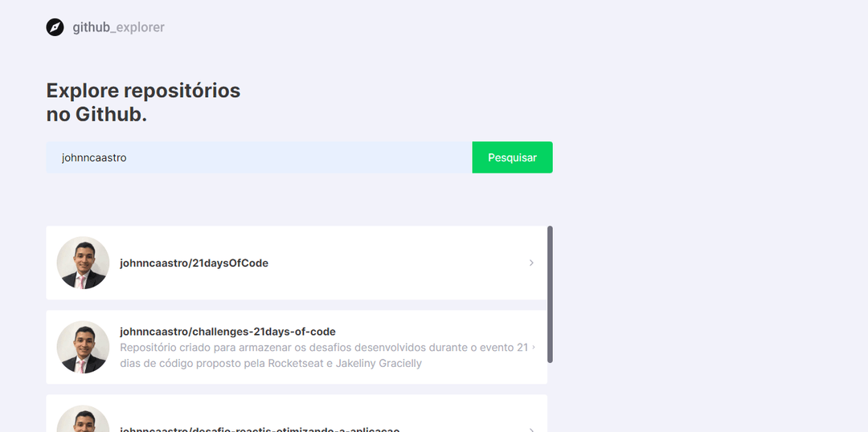
Task: Focus the repository search input field
Action: (x=259, y=157)
